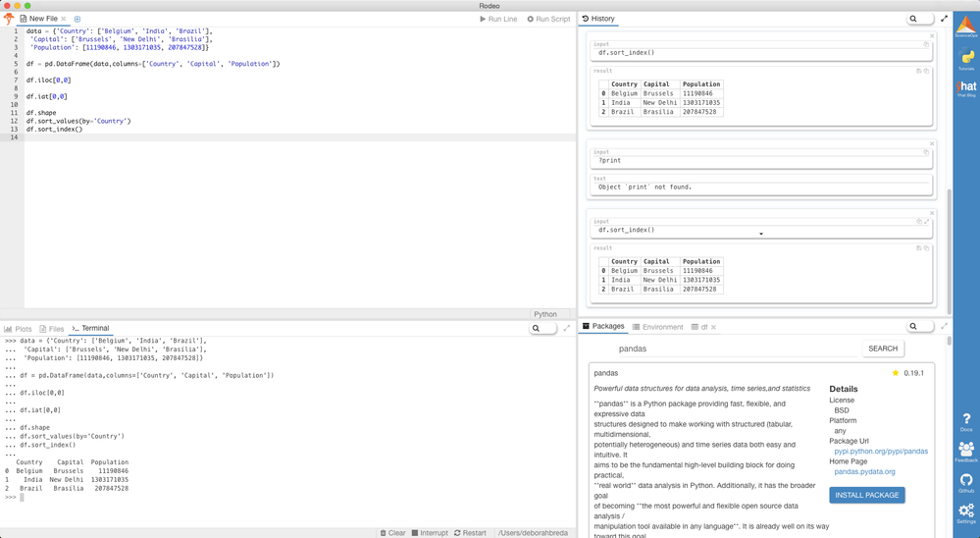
Task: Open the search box in the History panel
Action: [920, 19]
